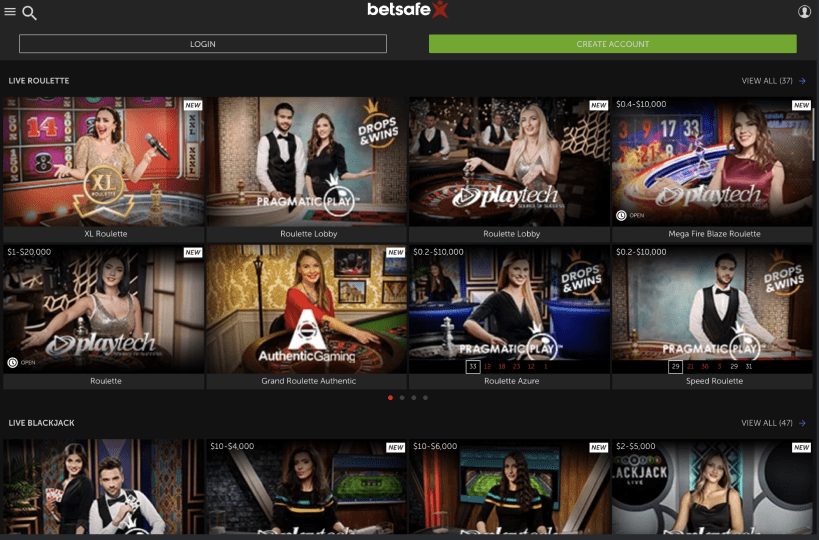Click the 'XL Roulette' title text

106,234
